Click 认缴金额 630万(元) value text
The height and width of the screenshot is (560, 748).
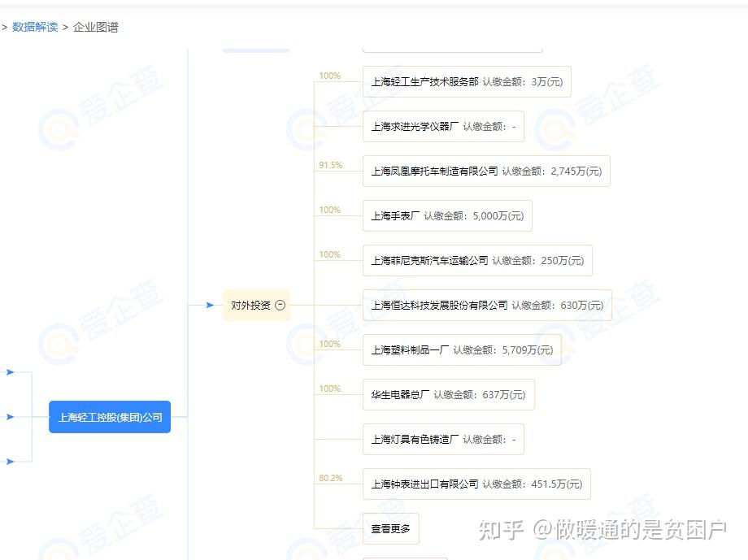(558, 306)
